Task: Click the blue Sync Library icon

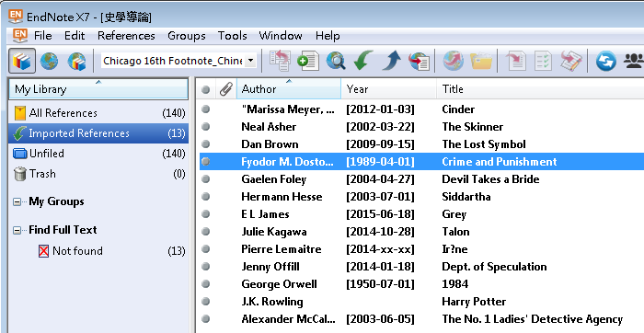Action: [x=606, y=62]
